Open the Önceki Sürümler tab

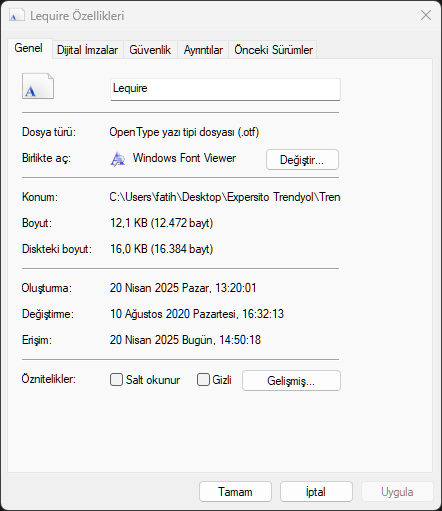273,50
